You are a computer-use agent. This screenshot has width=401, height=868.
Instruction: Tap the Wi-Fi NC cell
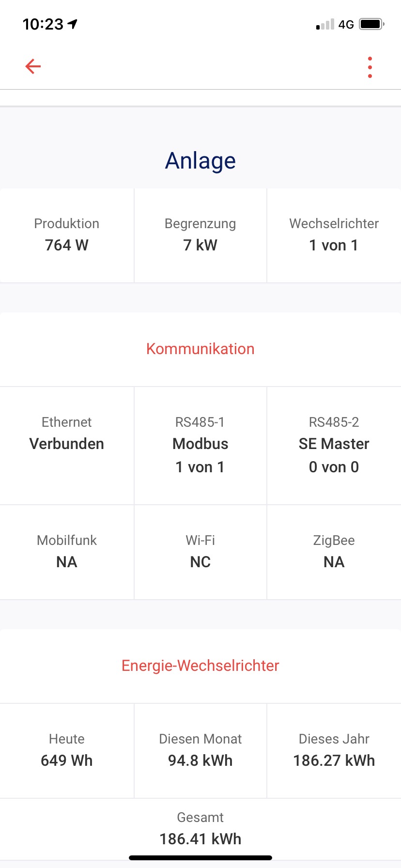(200, 552)
